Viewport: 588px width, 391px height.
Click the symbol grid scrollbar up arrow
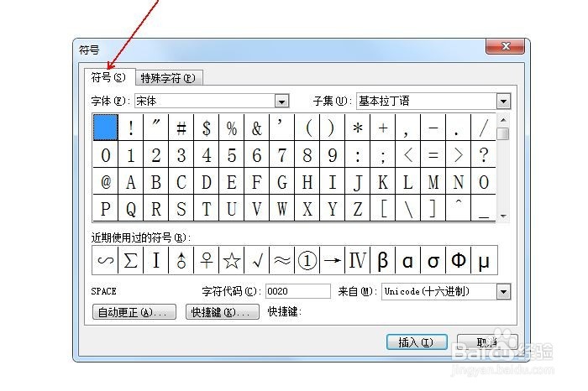pos(503,120)
